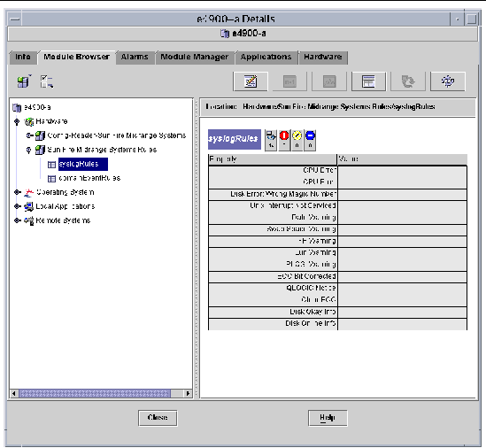Screen dimensions: 486x448
Task: Click the tree scrollbar right arrow
Action: click(188, 393)
